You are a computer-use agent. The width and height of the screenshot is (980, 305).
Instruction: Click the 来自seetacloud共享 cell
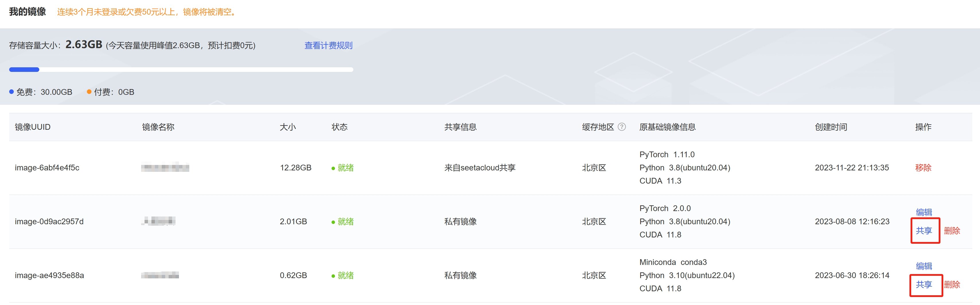click(480, 168)
